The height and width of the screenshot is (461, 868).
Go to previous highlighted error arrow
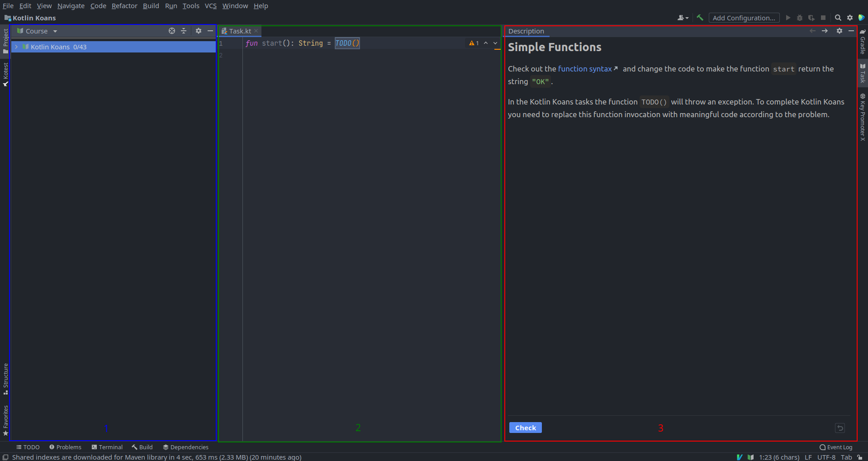(486, 43)
